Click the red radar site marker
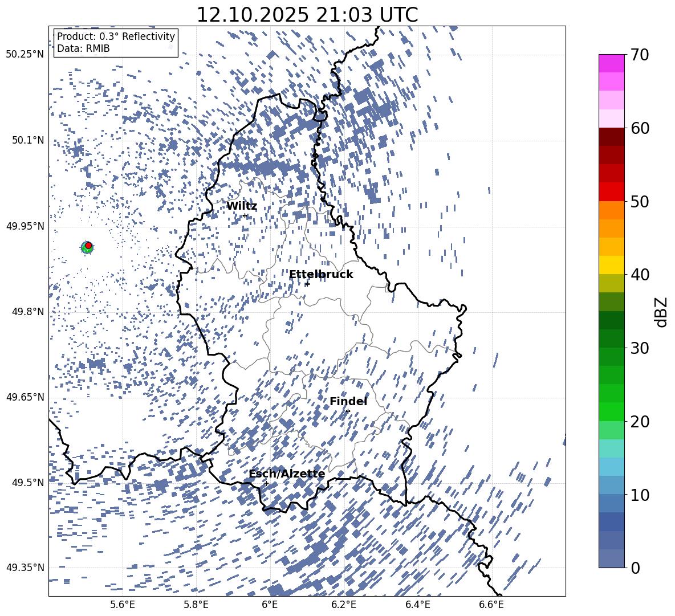This screenshot has height=616, width=675. pyautogui.click(x=88, y=246)
